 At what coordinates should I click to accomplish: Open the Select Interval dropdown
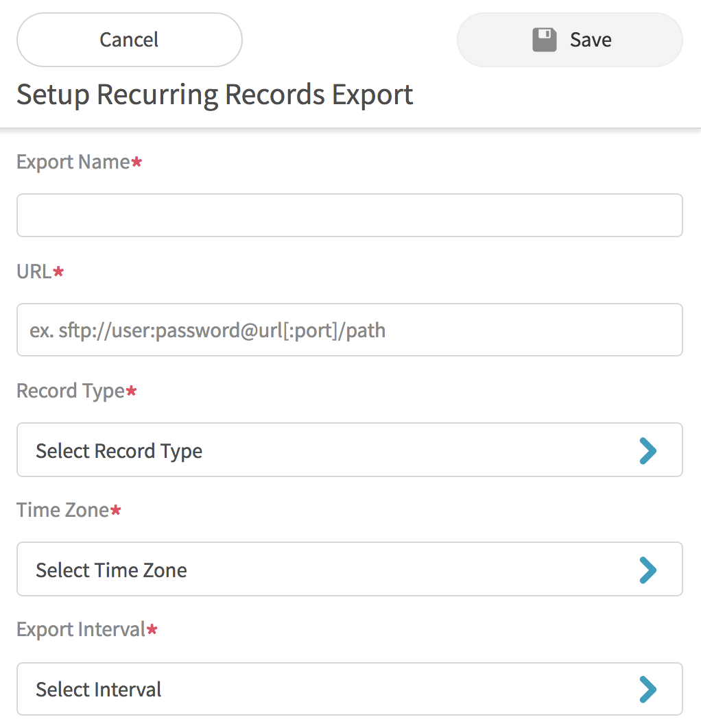tap(349, 688)
